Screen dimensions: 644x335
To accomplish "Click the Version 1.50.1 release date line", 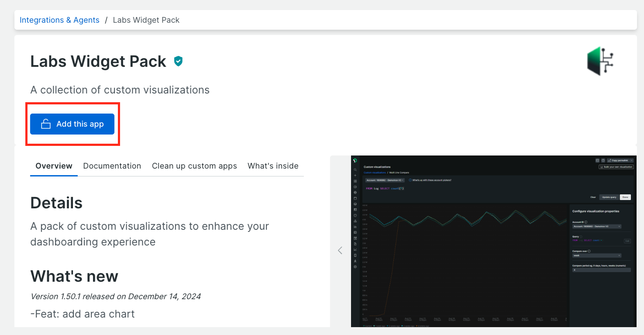I will click(x=116, y=297).
